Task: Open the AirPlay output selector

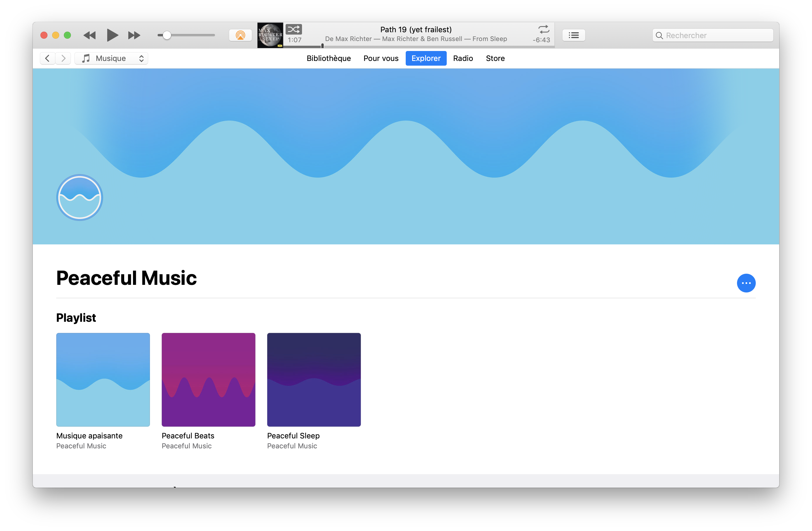Action: pyautogui.click(x=240, y=35)
